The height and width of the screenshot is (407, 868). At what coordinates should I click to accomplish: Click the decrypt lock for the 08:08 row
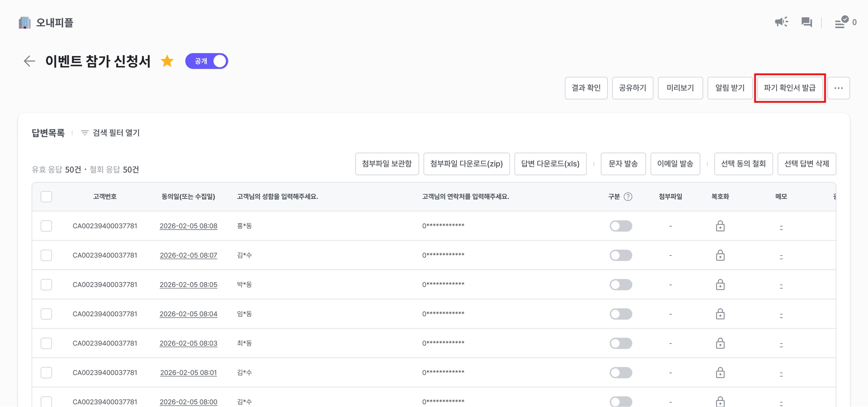tap(720, 226)
